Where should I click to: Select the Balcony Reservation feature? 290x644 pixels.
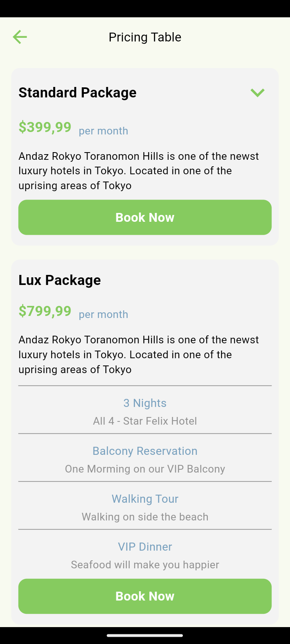(x=145, y=451)
